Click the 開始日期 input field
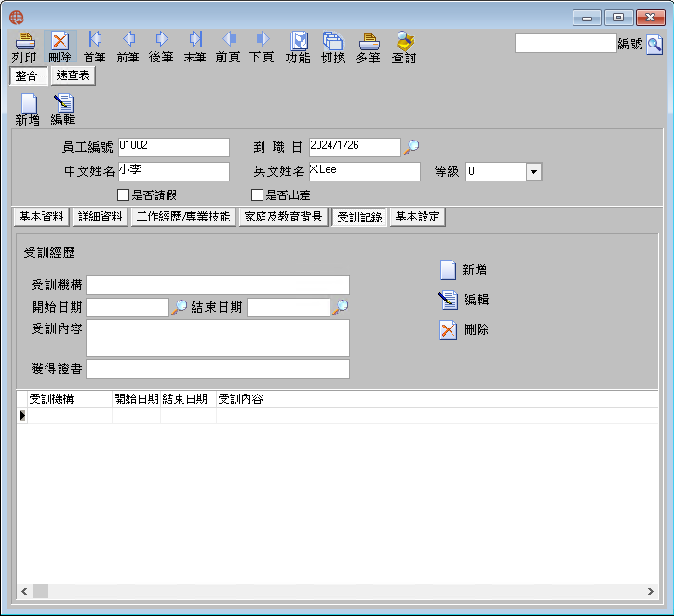Viewport: 674px width, 616px height. click(x=128, y=308)
